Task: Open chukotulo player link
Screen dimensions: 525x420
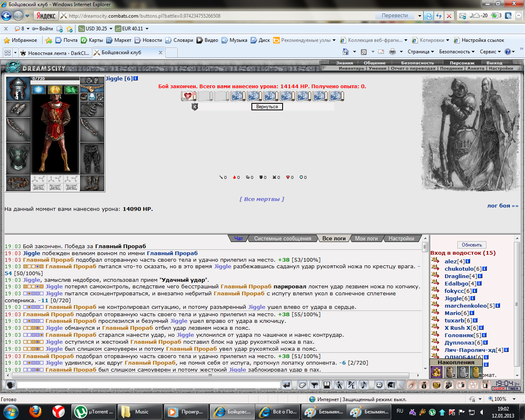Action: click(459, 269)
